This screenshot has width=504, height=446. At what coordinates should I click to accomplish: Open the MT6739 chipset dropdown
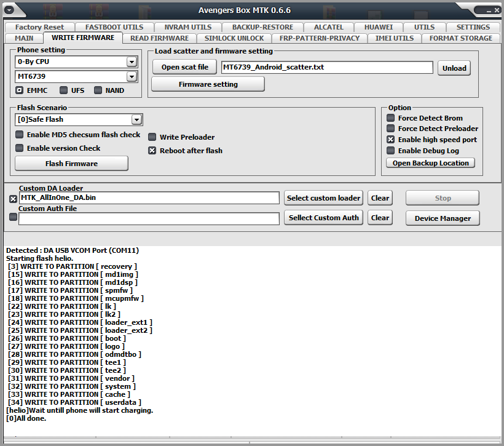pyautogui.click(x=132, y=76)
